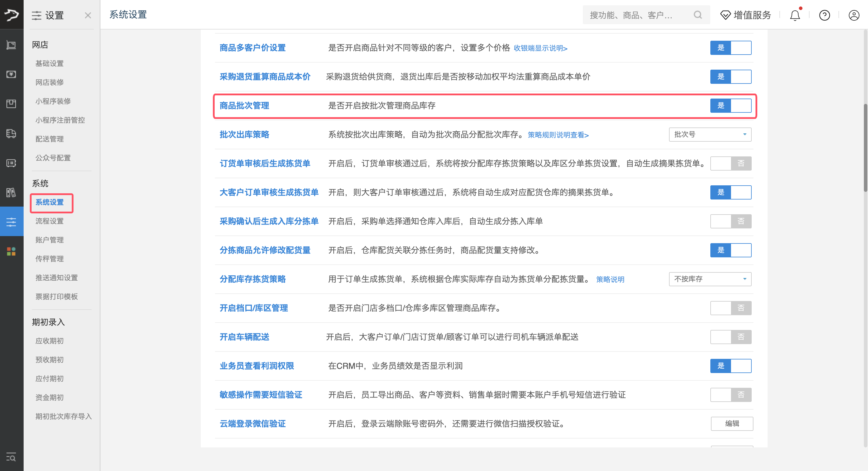This screenshot has width=868, height=471.
Task: Open the user account avatar icon
Action: tap(854, 15)
